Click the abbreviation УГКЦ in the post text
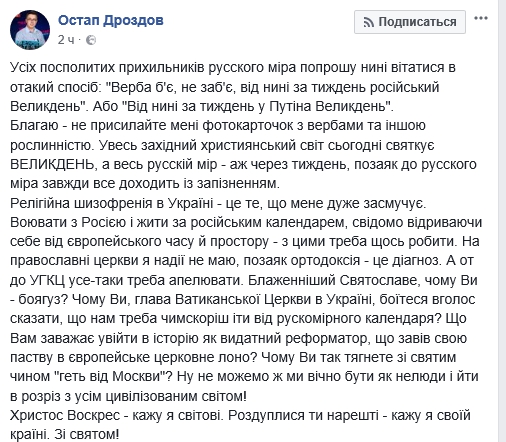The image size is (506, 442). tap(47, 280)
